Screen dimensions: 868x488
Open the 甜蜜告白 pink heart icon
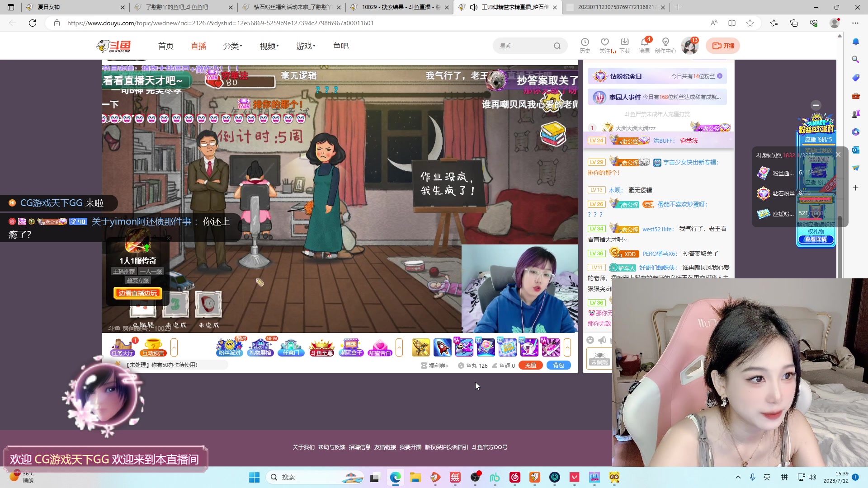(380, 347)
